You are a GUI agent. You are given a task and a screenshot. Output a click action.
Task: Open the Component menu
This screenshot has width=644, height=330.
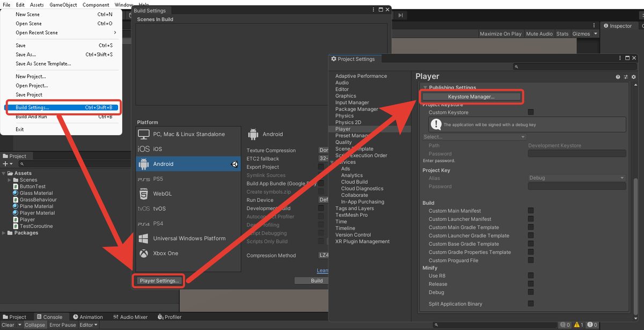pyautogui.click(x=96, y=5)
